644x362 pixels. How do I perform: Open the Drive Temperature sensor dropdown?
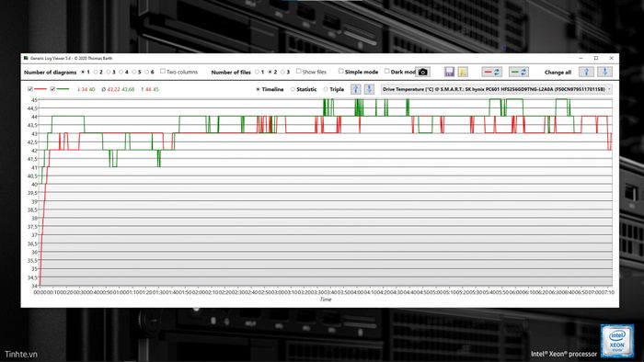[497, 89]
